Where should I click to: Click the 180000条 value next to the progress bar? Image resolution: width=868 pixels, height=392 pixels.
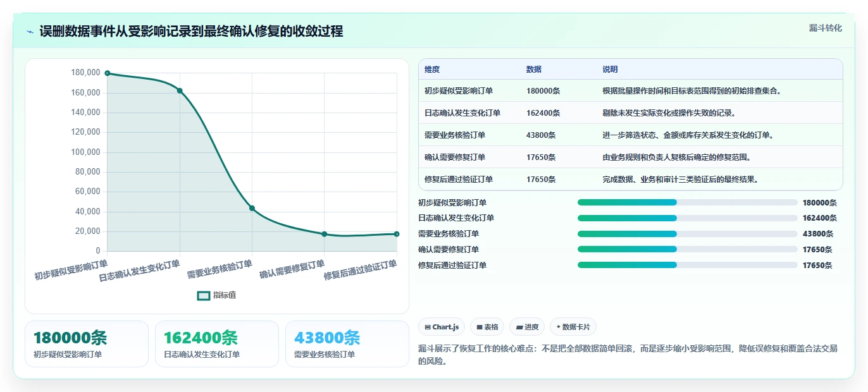coord(819,203)
